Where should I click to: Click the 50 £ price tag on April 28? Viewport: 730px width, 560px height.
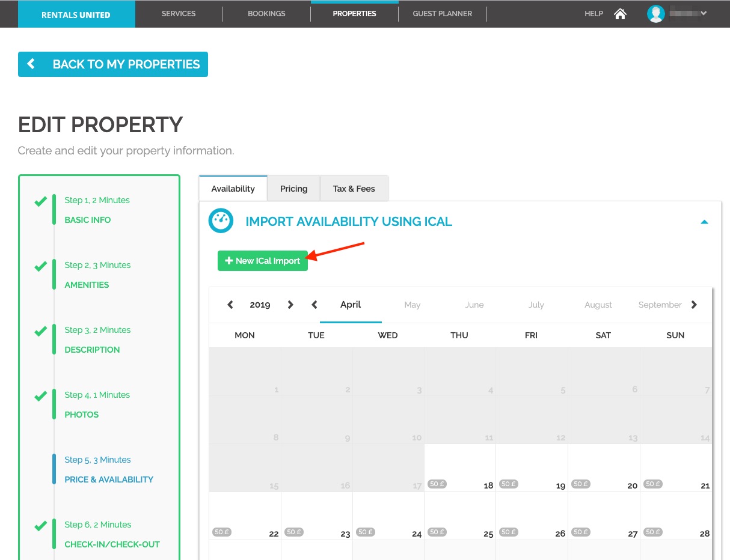(x=653, y=532)
